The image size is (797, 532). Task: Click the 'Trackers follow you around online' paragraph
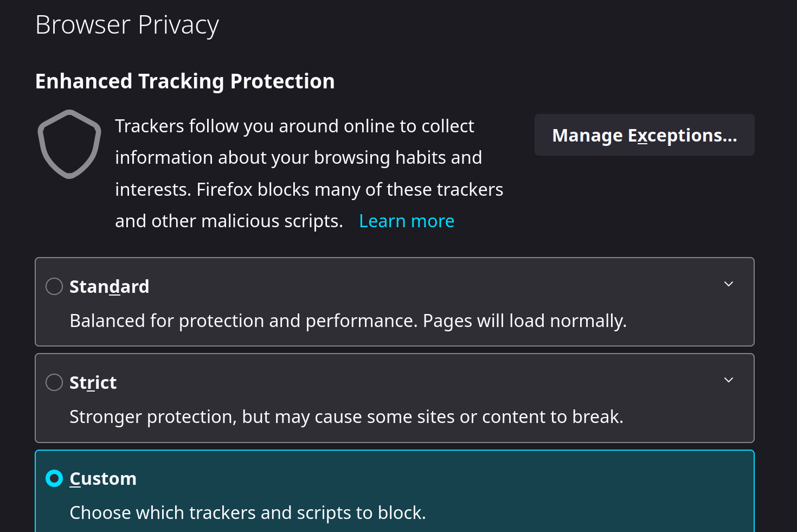click(294, 126)
